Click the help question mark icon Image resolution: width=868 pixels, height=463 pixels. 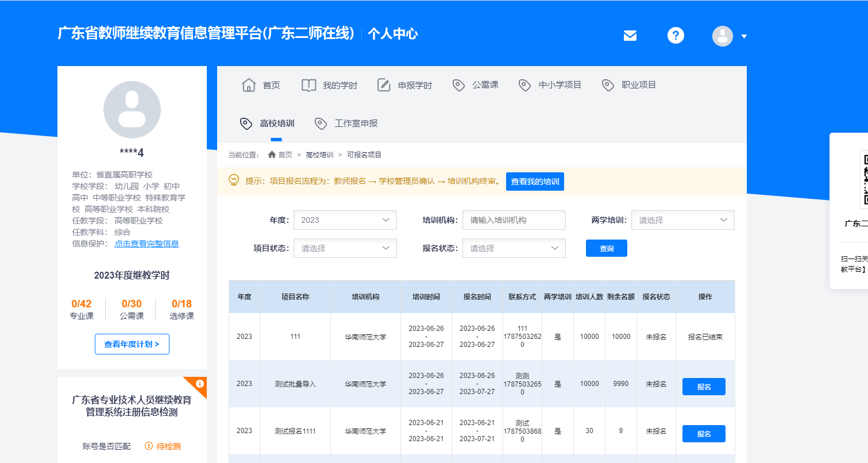(x=676, y=36)
